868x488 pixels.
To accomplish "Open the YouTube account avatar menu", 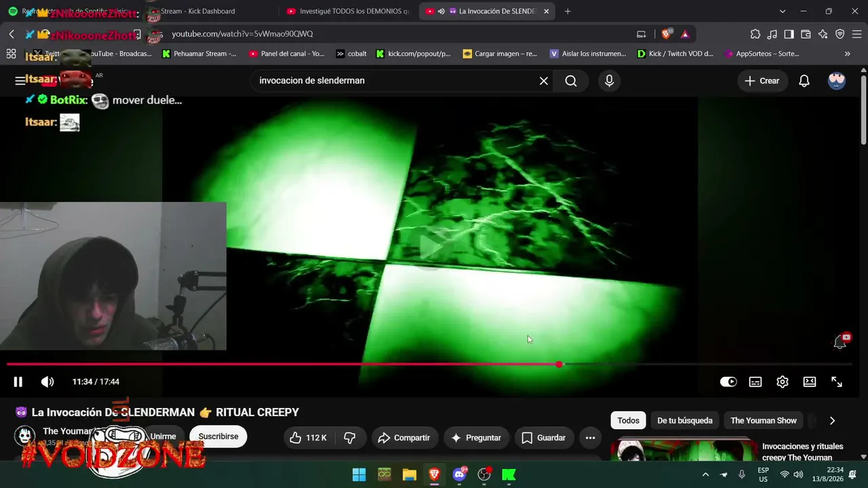I will click(x=837, y=81).
